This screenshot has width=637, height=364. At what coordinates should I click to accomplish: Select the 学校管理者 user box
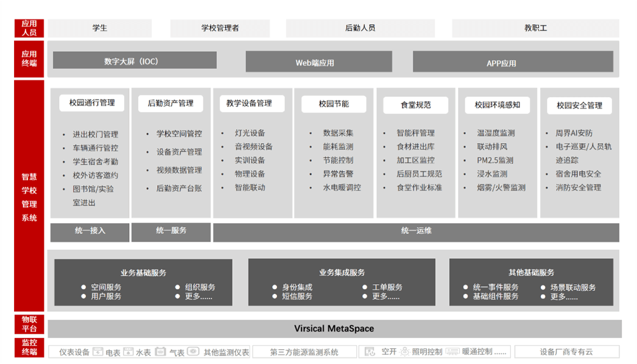tap(220, 28)
